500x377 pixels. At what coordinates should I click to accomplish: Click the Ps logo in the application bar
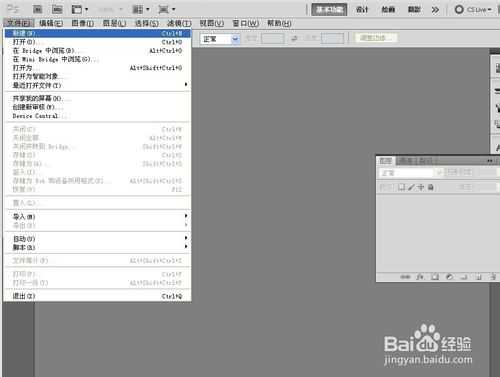pos(13,9)
